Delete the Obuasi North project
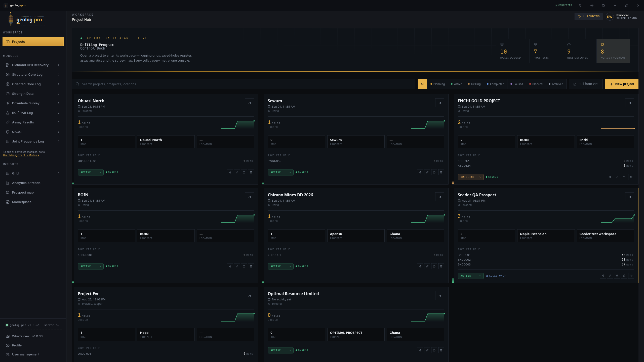Viewport: 644px width, 362px height. 251,172
